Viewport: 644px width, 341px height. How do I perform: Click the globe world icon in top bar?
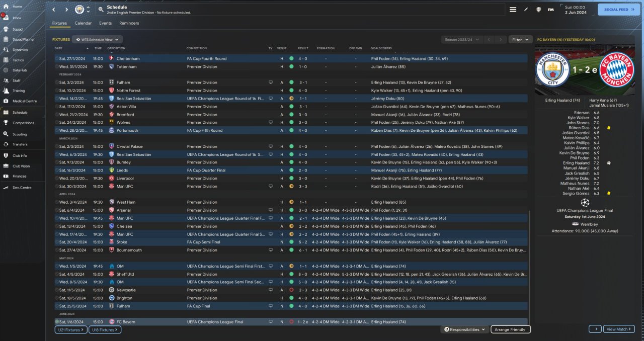point(538,10)
